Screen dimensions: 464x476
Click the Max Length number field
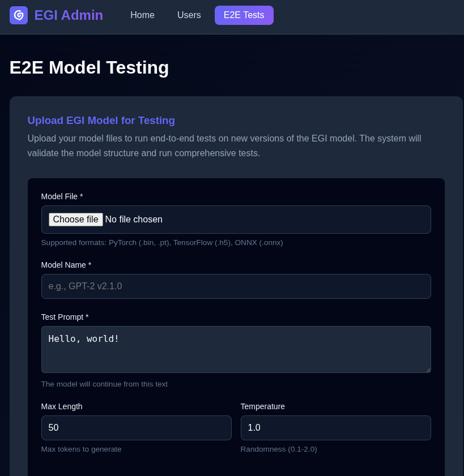[x=136, y=428]
